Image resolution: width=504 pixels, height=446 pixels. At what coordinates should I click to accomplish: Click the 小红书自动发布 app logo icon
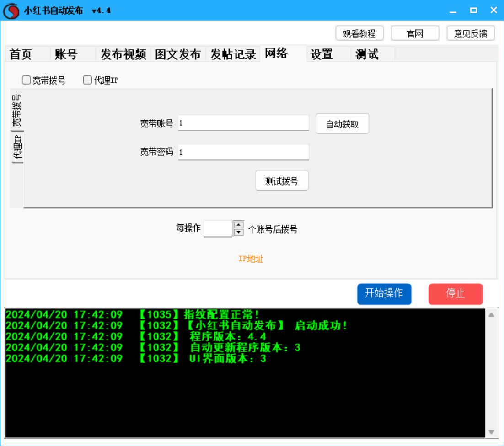coord(11,11)
